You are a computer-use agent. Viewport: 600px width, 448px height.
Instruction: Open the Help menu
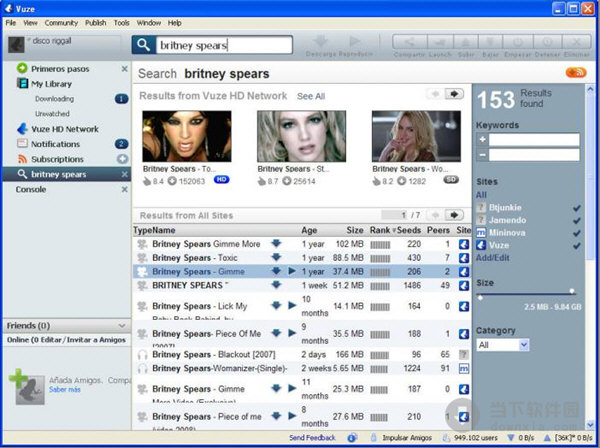(174, 23)
